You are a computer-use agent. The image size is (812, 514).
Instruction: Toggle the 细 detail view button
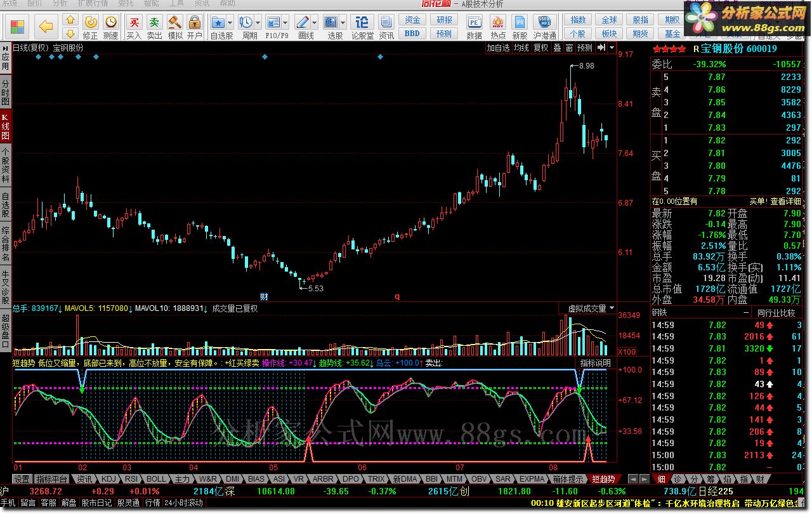[661, 479]
